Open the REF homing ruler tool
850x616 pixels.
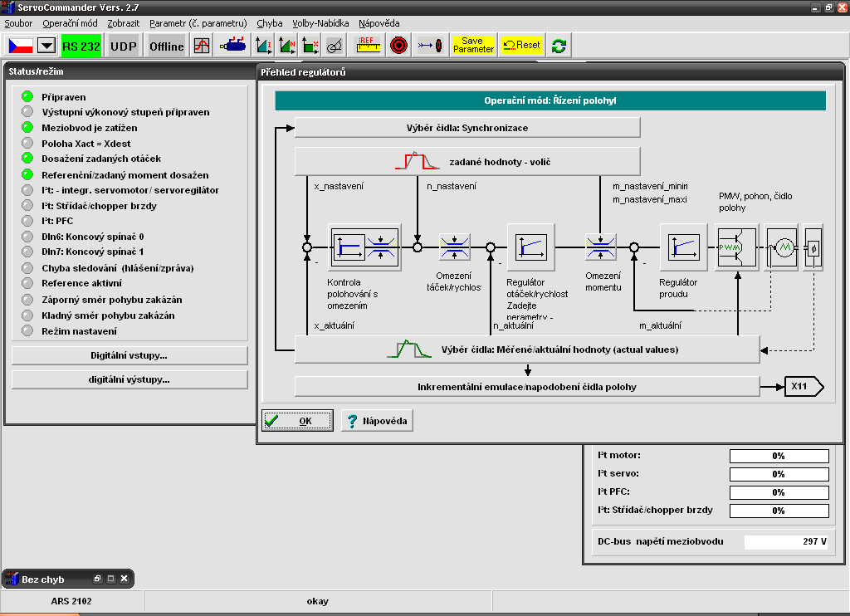tap(368, 46)
